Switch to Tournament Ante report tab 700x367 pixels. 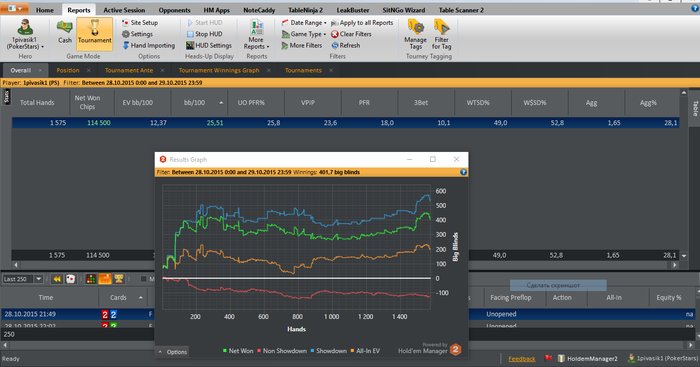click(129, 70)
